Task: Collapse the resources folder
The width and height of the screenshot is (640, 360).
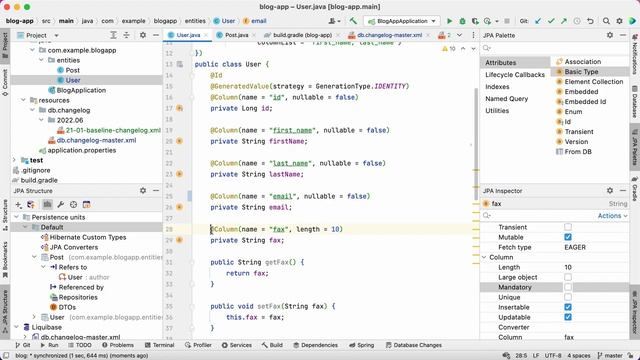Action: click(23, 100)
